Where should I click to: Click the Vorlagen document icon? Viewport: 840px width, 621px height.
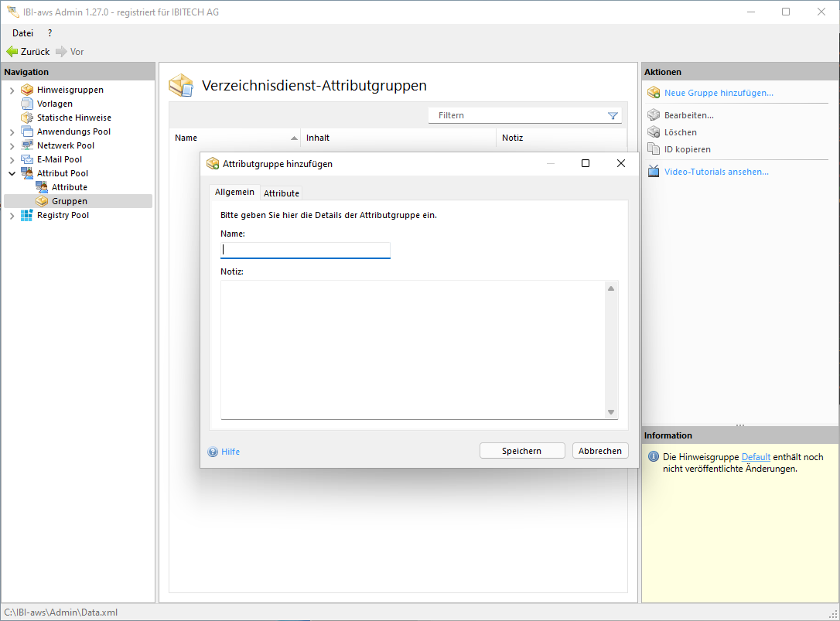pos(27,104)
